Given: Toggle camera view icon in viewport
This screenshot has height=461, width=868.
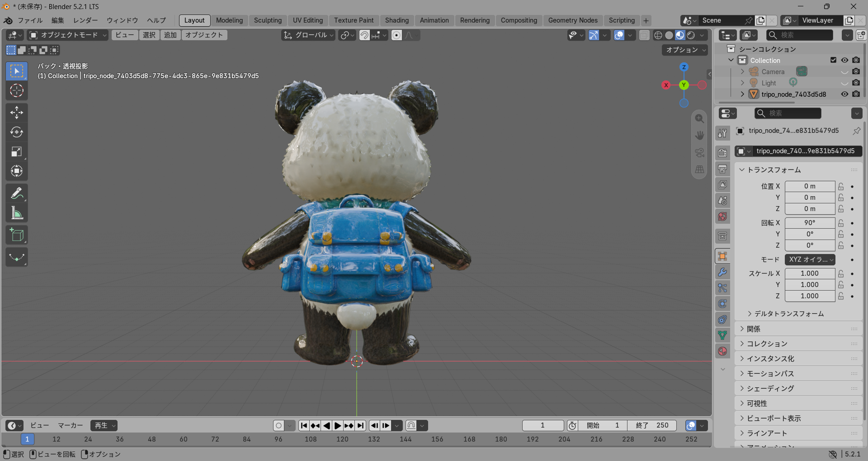Looking at the screenshot, I should point(699,152).
